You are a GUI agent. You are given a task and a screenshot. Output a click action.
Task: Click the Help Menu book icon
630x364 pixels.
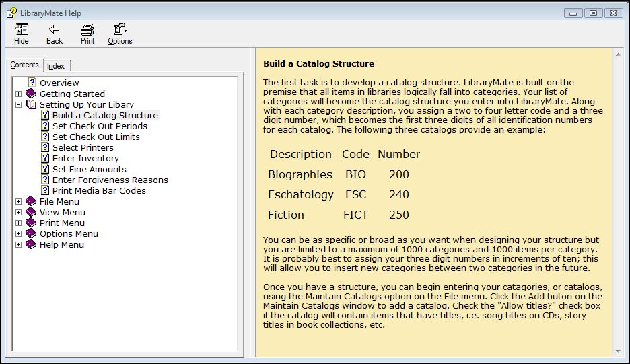tap(31, 244)
